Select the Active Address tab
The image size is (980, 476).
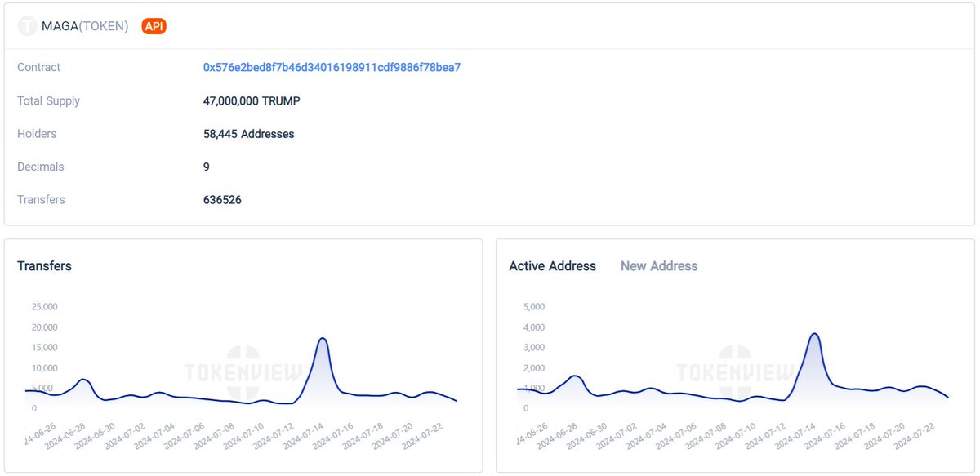click(553, 266)
